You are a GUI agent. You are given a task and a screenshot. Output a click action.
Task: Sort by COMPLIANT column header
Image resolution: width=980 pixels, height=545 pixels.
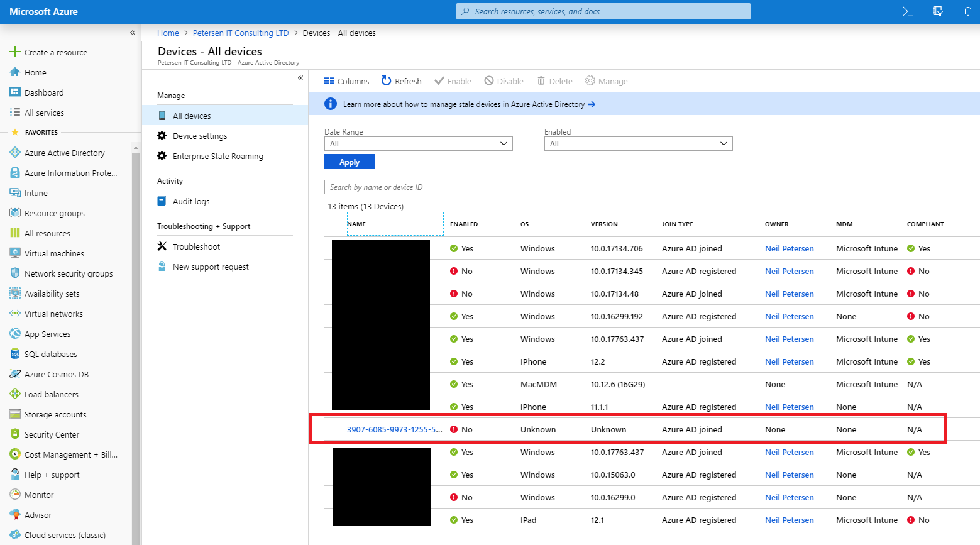(925, 224)
